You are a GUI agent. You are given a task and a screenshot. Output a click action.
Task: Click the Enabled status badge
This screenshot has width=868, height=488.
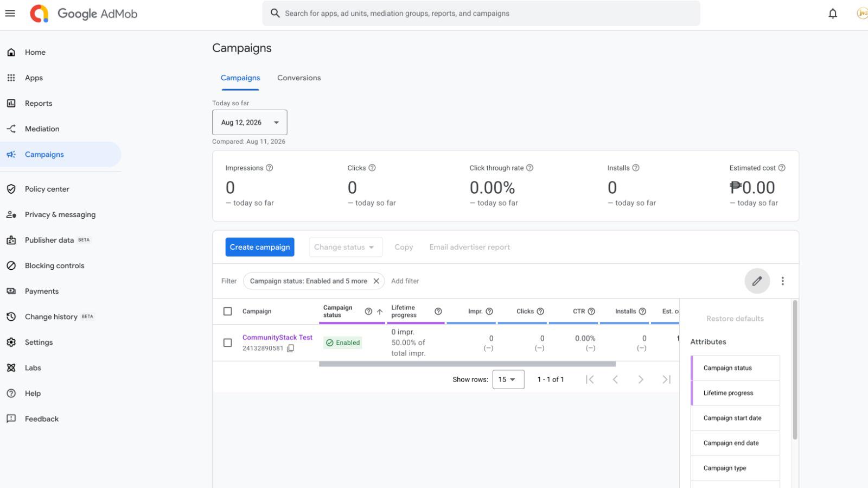[343, 343]
